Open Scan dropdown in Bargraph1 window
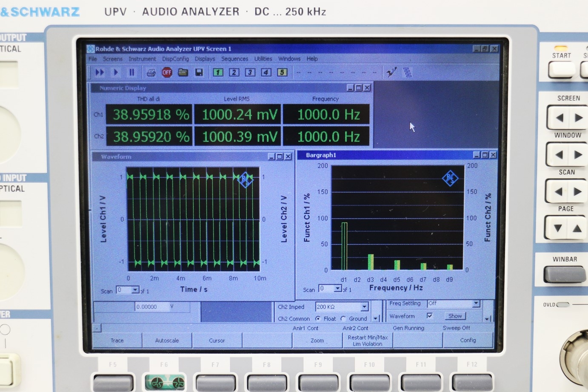The height and width of the screenshot is (392, 588). coord(338,289)
